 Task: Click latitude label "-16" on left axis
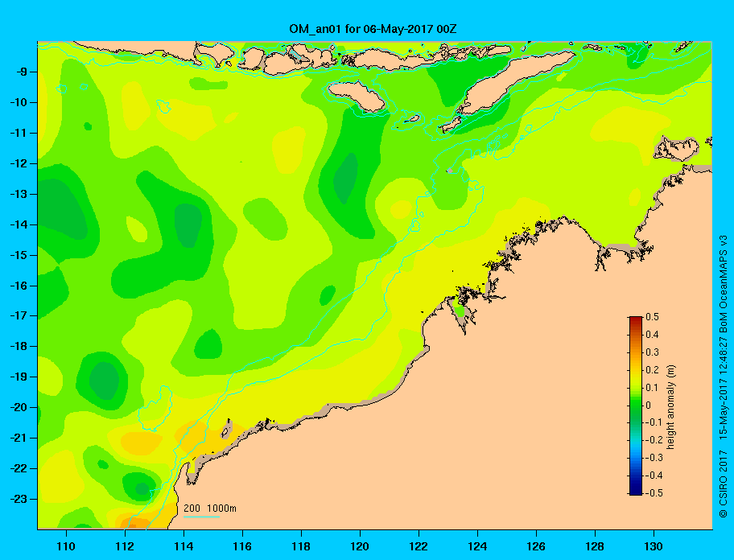coord(19,286)
